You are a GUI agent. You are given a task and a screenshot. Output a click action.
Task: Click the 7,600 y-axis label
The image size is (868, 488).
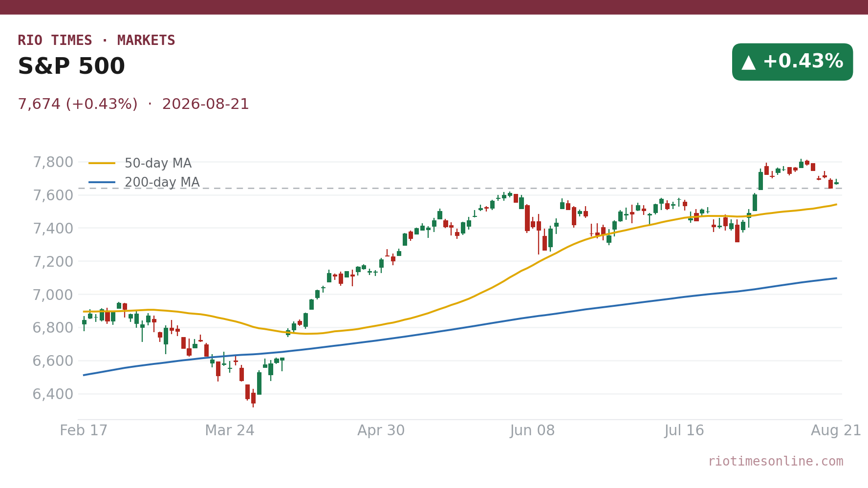pos(53,195)
